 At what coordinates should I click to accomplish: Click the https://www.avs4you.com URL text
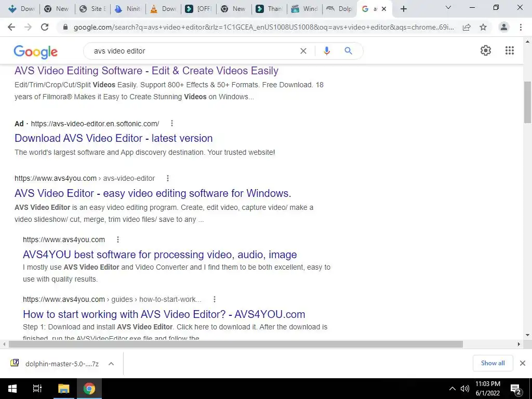pos(64,240)
